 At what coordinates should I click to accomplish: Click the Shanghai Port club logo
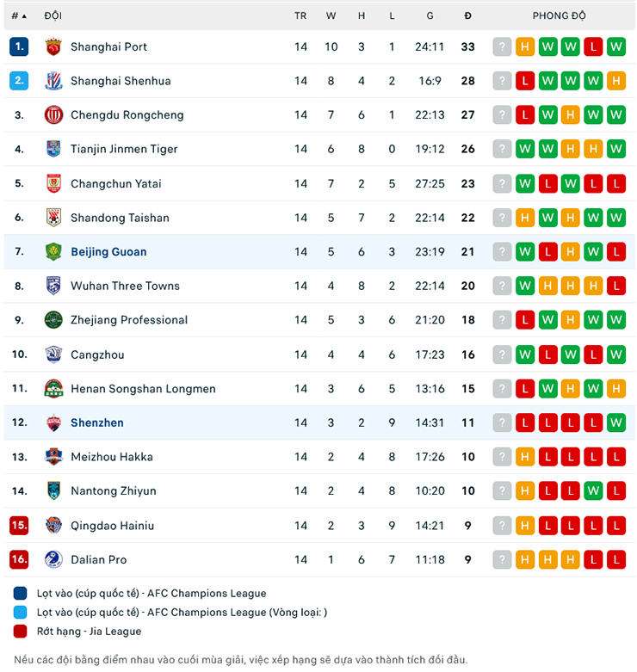(x=53, y=46)
